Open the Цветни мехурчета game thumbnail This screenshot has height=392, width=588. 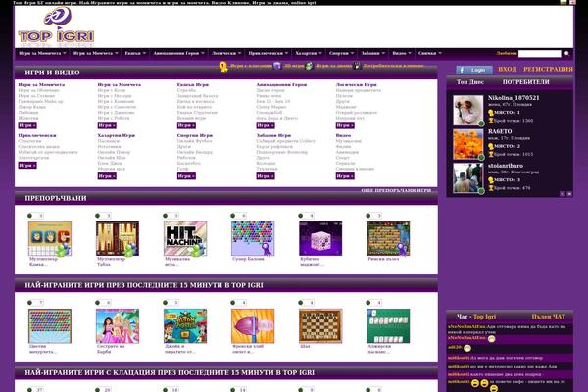(50, 325)
